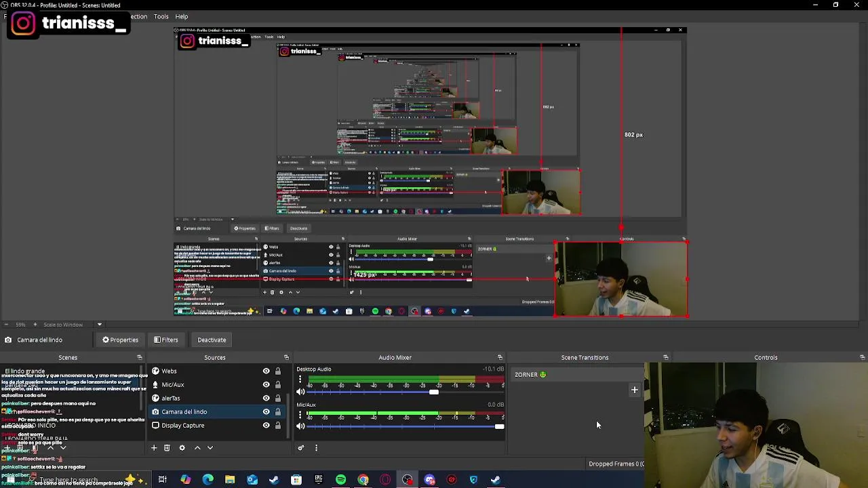Click the camera icon in the source toolbar
This screenshot has width=868, height=488.
[8, 340]
